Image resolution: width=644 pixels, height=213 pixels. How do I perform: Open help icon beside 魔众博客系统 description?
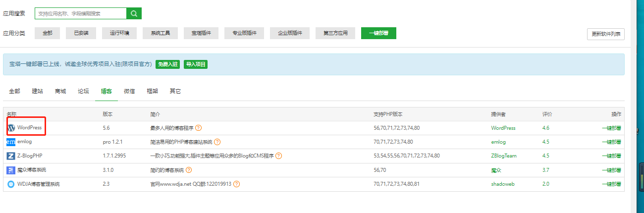click(189, 170)
